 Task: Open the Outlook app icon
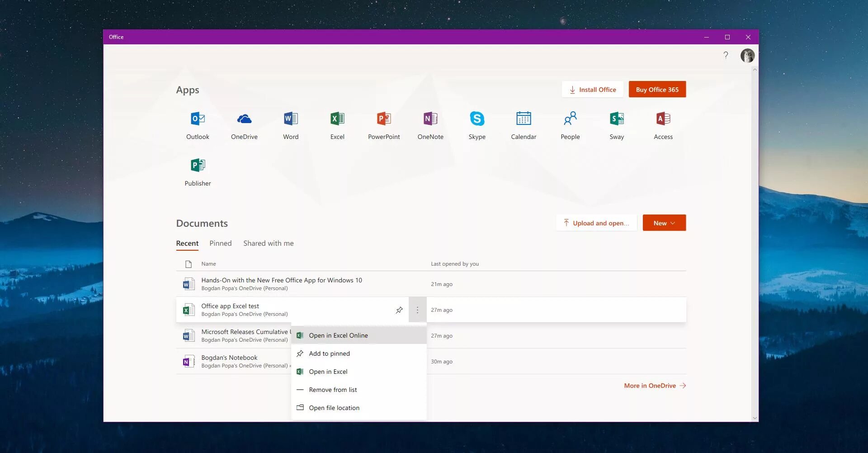tap(198, 119)
